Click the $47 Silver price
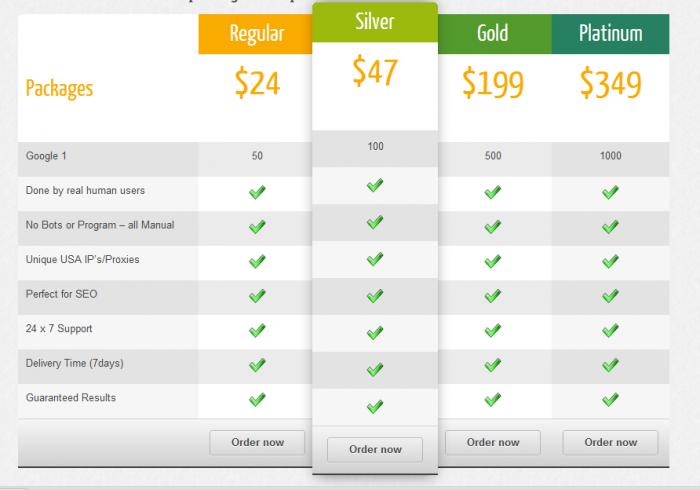700x490 pixels. coord(375,71)
